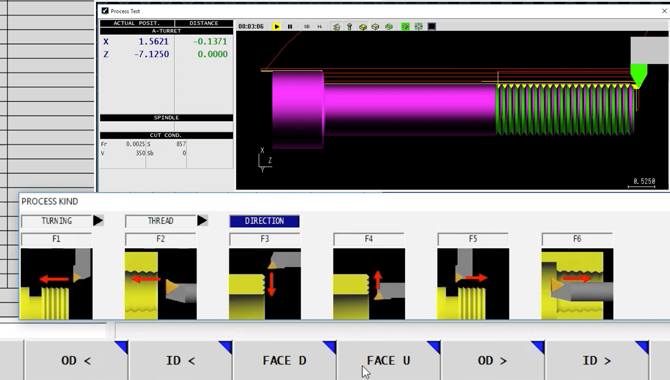The height and width of the screenshot is (380, 670).
Task: Click the SB single block icon
Action: tap(306, 27)
